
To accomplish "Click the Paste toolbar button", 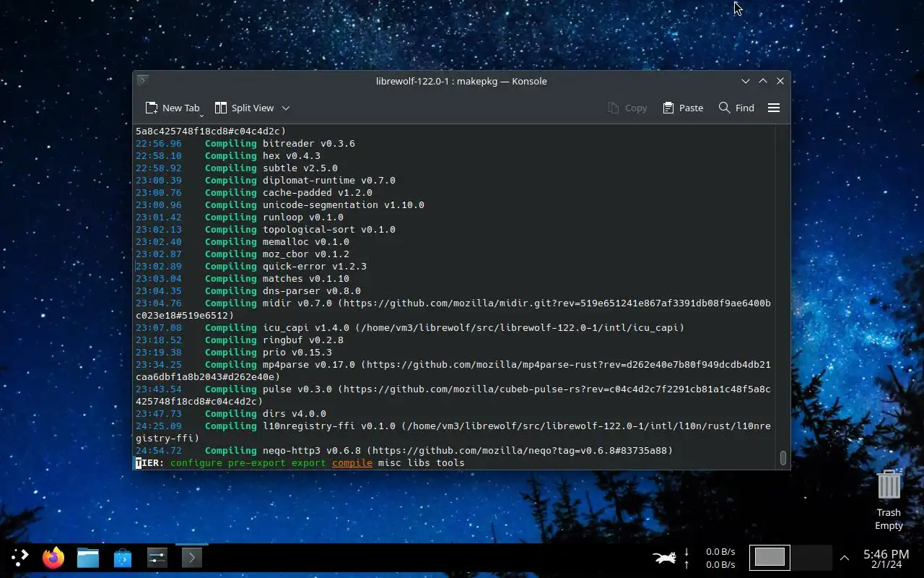I will pyautogui.click(x=683, y=108).
